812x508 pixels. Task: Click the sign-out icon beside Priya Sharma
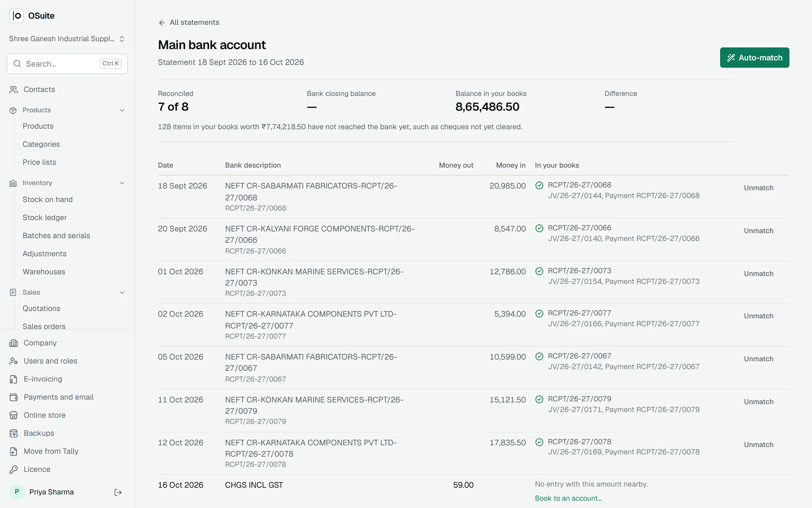tap(118, 492)
